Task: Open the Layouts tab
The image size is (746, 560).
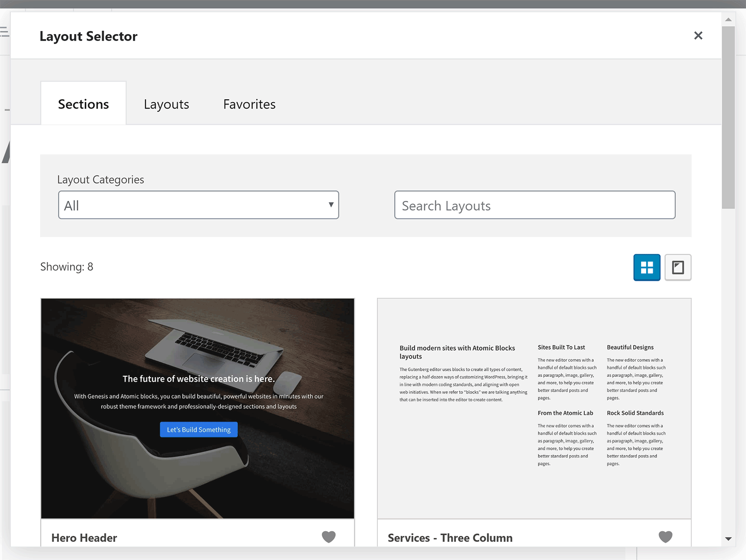Action: (166, 104)
